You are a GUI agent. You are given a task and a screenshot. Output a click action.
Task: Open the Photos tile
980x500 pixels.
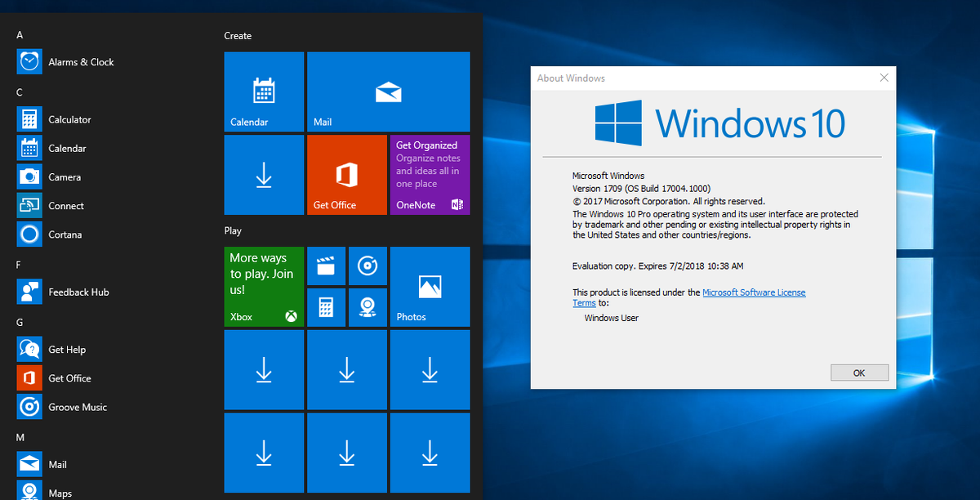pyautogui.click(x=430, y=287)
